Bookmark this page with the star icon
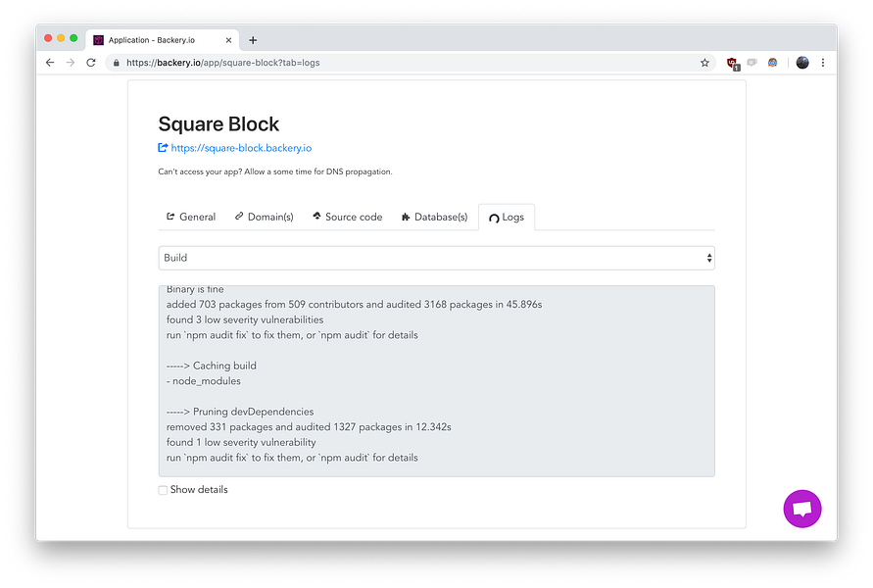 pos(704,63)
